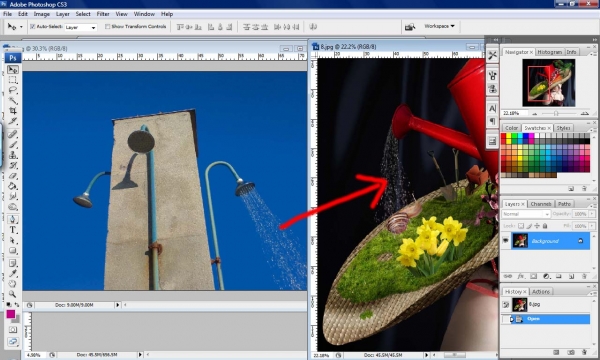600x360 pixels.
Task: Switch to the Channels tab
Action: click(x=541, y=204)
